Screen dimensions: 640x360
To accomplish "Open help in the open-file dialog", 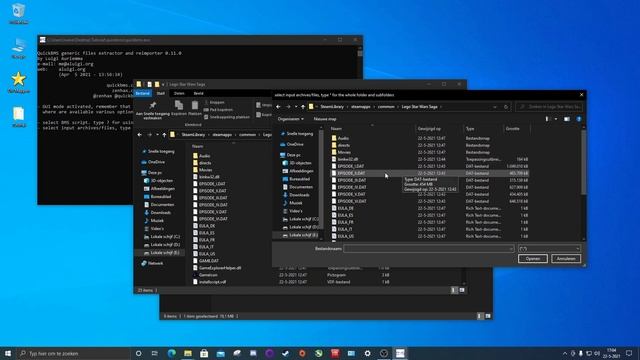I will 579,119.
